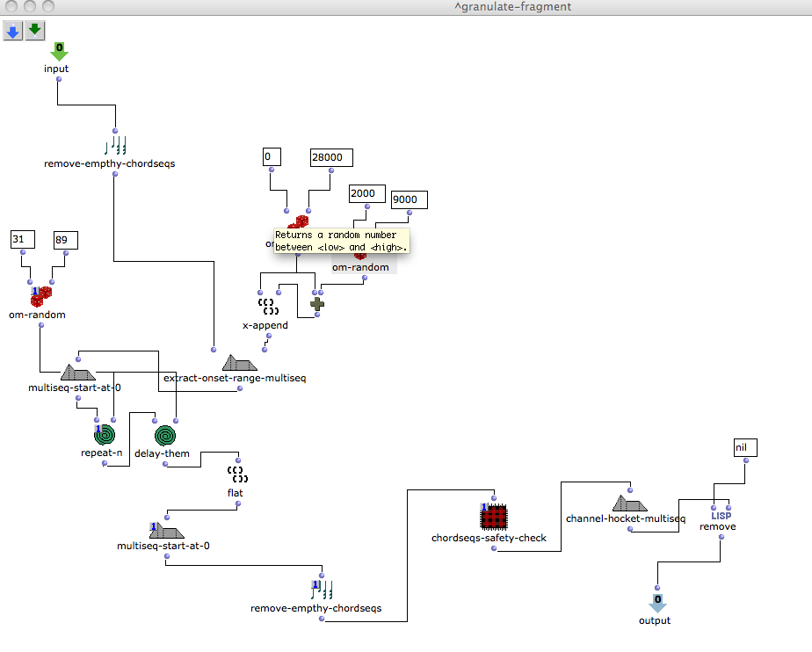
Task: Click the LISP remove function box
Action: pyautogui.click(x=721, y=516)
